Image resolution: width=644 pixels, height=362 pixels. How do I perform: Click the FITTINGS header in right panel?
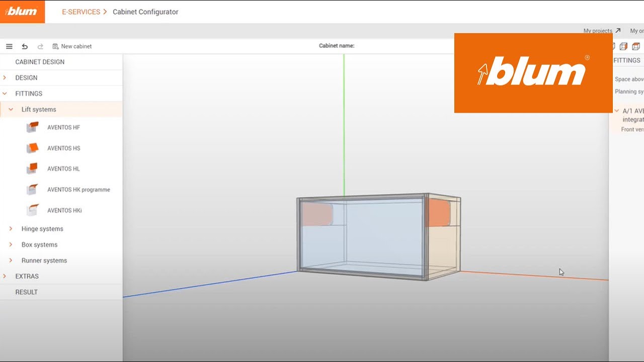click(627, 60)
